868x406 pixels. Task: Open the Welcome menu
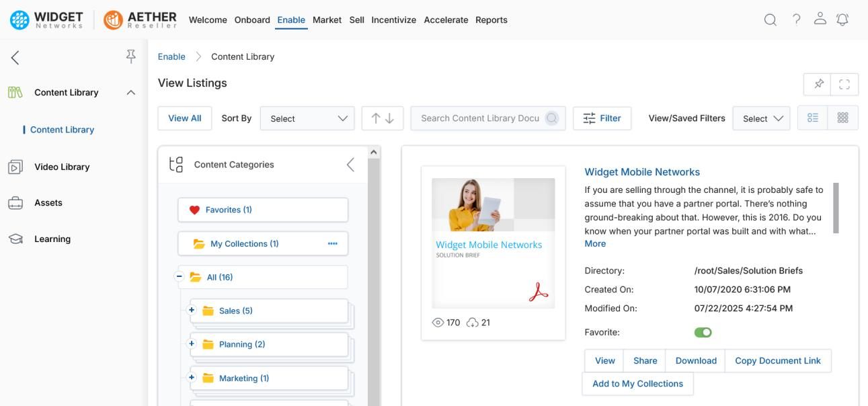[208, 20]
